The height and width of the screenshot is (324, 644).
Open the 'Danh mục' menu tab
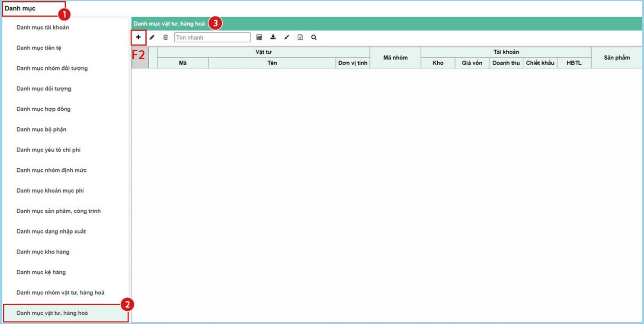coord(20,9)
